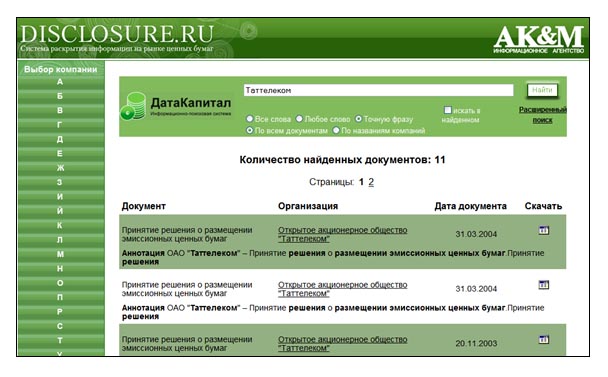Download the 20.11.2003 document icon
The width and height of the screenshot is (608, 377).
[544, 340]
